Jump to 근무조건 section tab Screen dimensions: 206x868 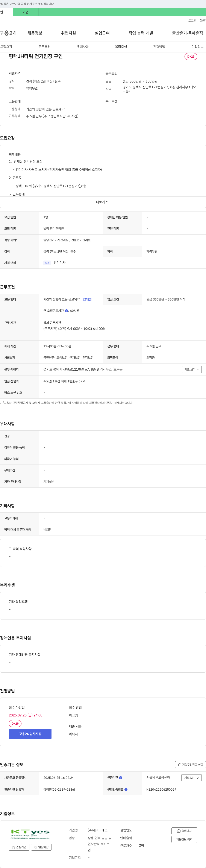[44, 47]
